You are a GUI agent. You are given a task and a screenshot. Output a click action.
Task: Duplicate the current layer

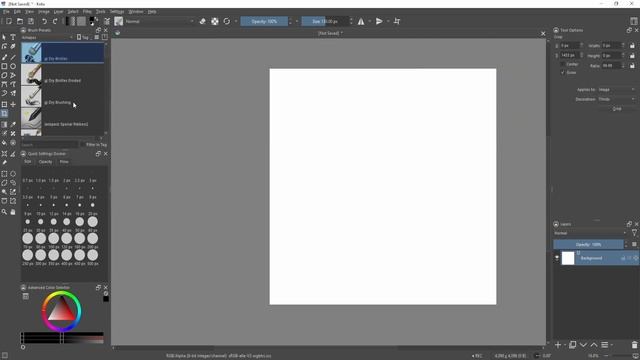click(573, 345)
